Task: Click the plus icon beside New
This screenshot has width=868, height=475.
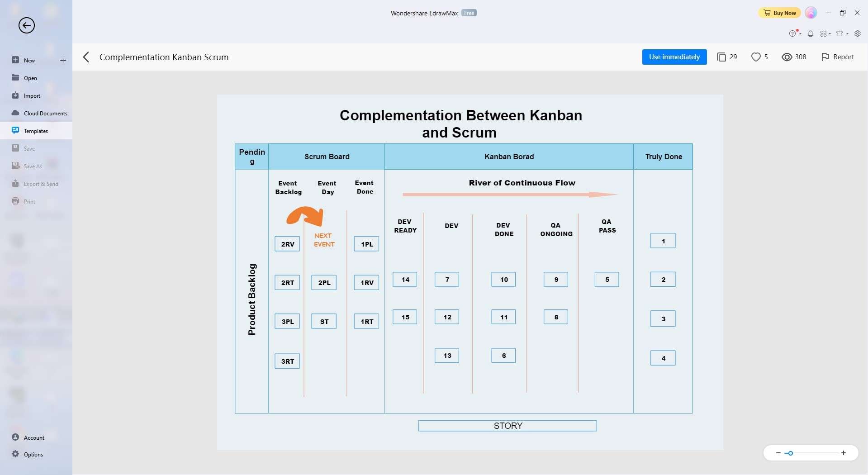Action: pyautogui.click(x=63, y=60)
